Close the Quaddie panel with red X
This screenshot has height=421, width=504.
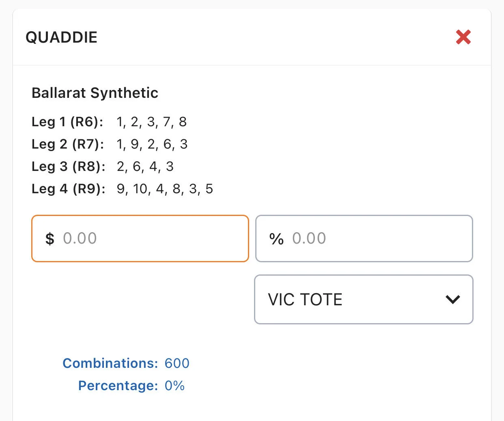click(x=463, y=37)
